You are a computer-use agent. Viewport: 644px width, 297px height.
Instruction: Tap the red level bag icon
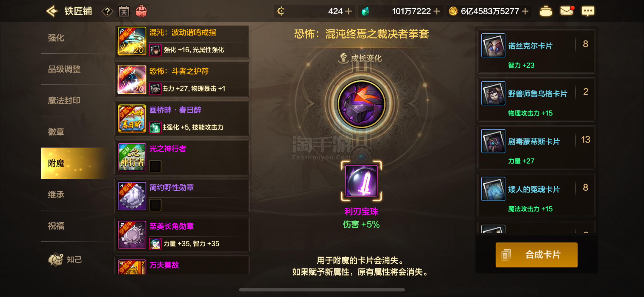141,11
